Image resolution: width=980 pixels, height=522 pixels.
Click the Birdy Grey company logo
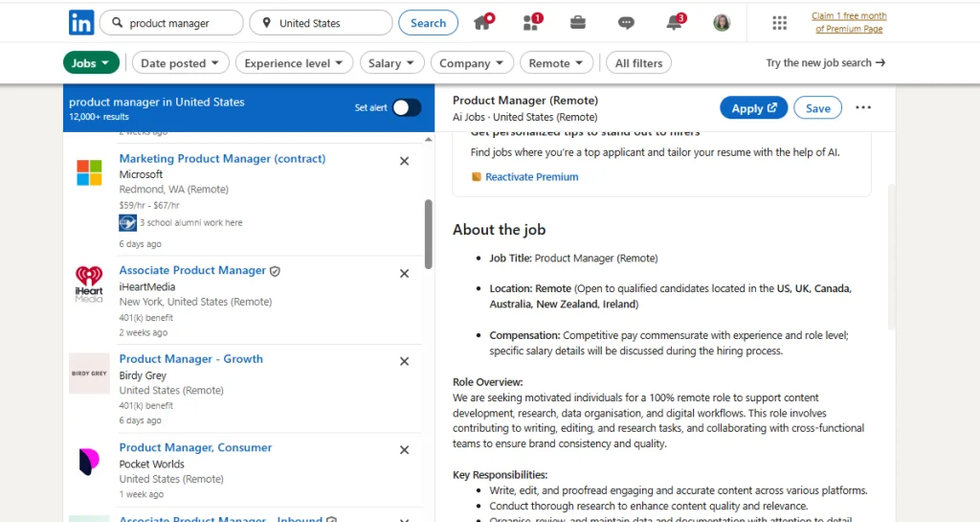click(89, 374)
